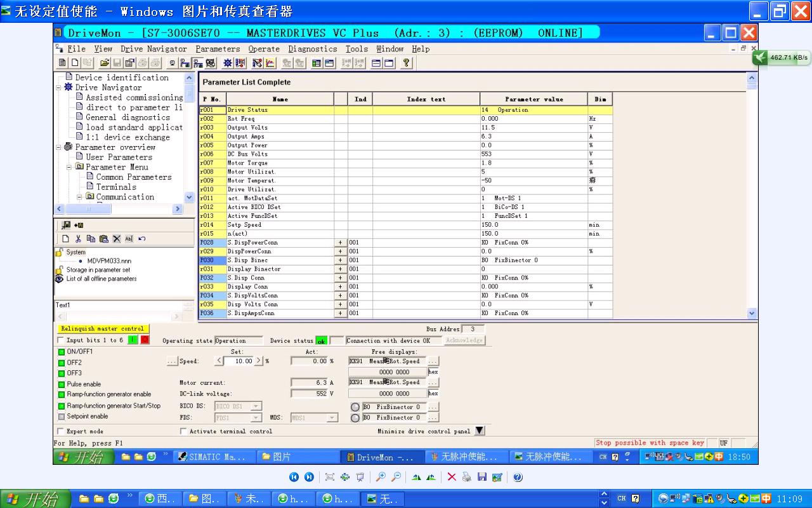Click the delete X icon in the parameter set panel
Image resolution: width=812 pixels, height=508 pixels.
click(117, 239)
